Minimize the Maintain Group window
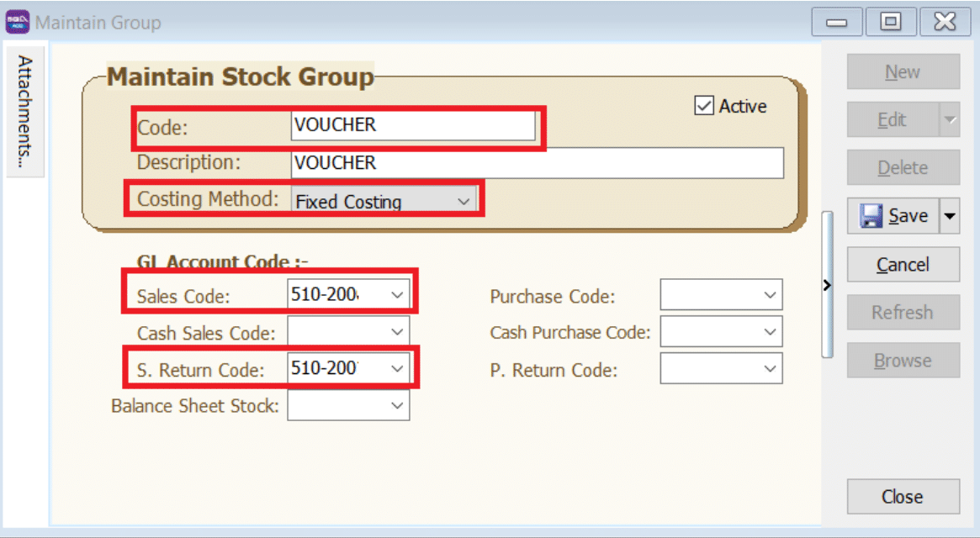Viewport: 980px width, 538px height. click(837, 22)
